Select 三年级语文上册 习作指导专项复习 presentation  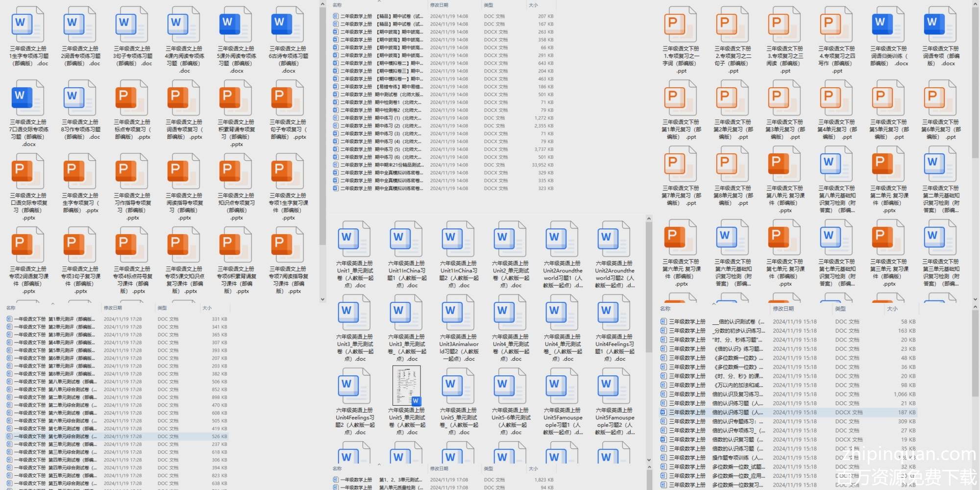tap(133, 187)
